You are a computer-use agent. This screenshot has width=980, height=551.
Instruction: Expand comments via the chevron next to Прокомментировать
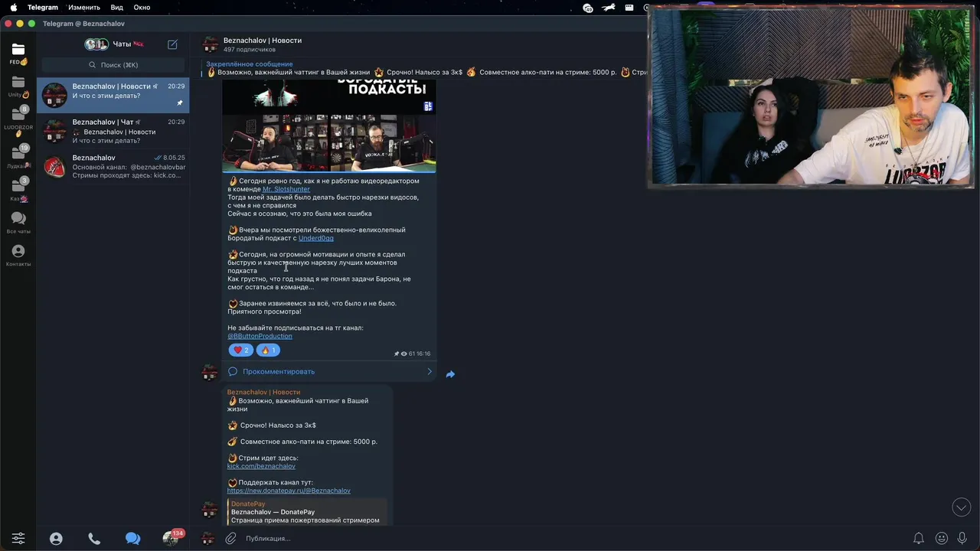point(429,371)
